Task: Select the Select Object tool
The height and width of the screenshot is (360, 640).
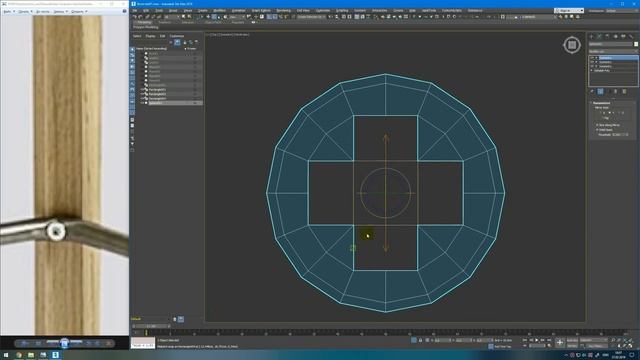Action: tap(184, 17)
